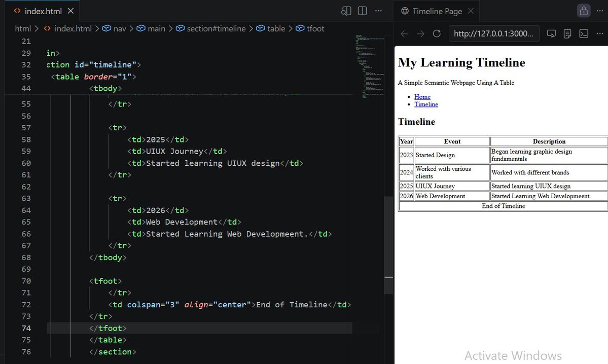Click the 'End of Timeline' footer cell

coord(504,206)
